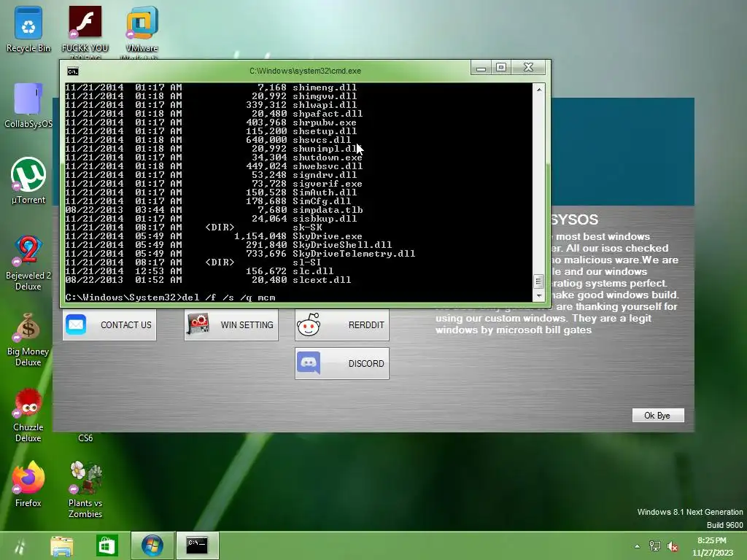Image resolution: width=747 pixels, height=560 pixels.
Task: Open WIN SETTING button
Action: (231, 324)
